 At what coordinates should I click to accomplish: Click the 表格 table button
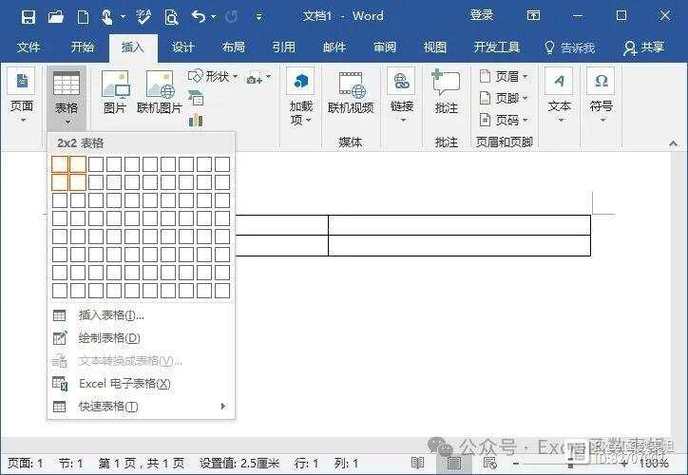click(66, 98)
